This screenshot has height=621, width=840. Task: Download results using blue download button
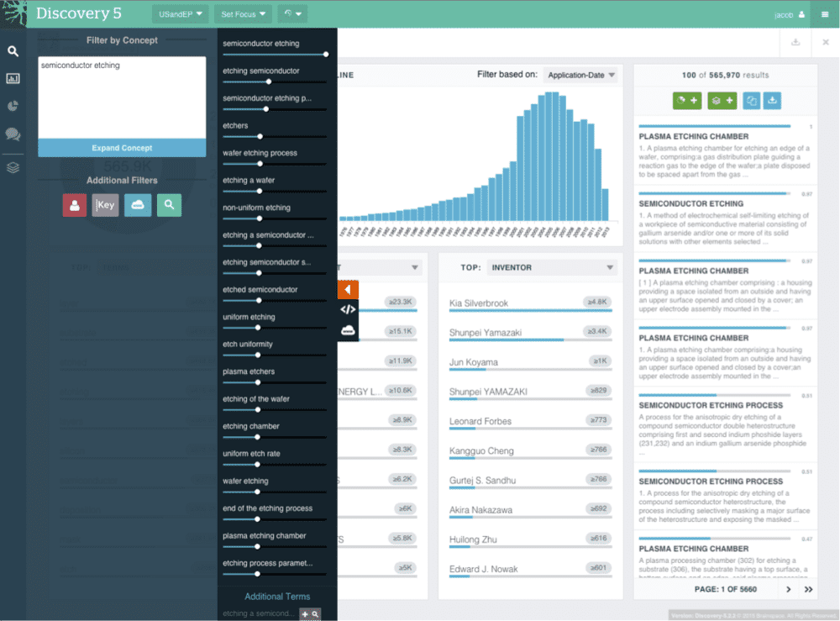(773, 101)
